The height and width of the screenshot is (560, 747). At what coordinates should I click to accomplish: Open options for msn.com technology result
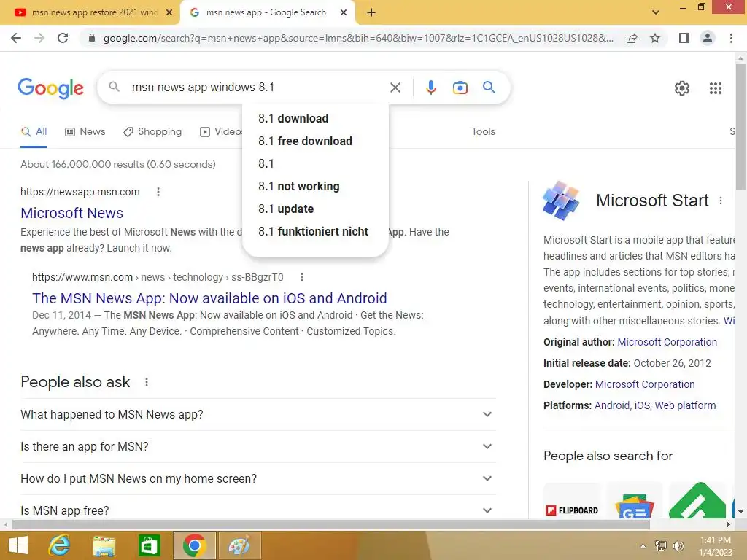(301, 277)
